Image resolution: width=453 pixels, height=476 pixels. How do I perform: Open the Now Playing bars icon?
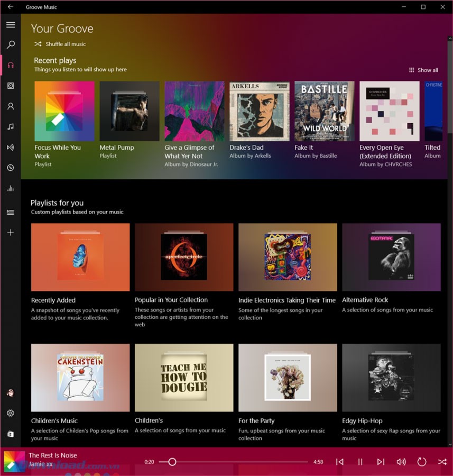[11, 188]
